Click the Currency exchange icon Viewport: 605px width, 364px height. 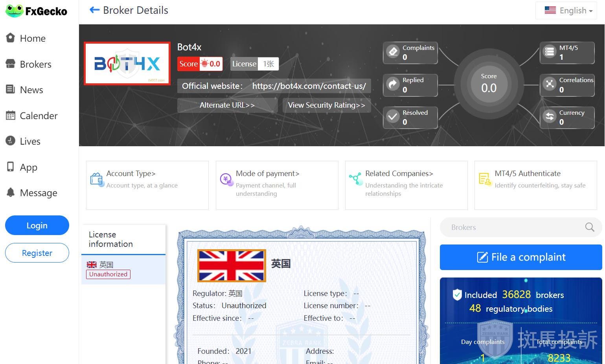pyautogui.click(x=550, y=117)
